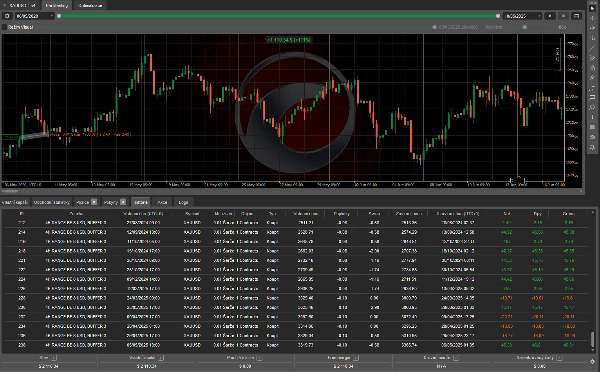Viewport: 600px width, 372px height.
Task: Stop the backtest with the stop button
Action: (x=563, y=16)
